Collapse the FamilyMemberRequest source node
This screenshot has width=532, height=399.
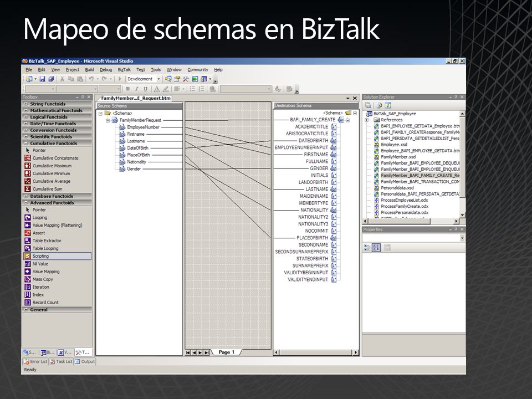107,120
